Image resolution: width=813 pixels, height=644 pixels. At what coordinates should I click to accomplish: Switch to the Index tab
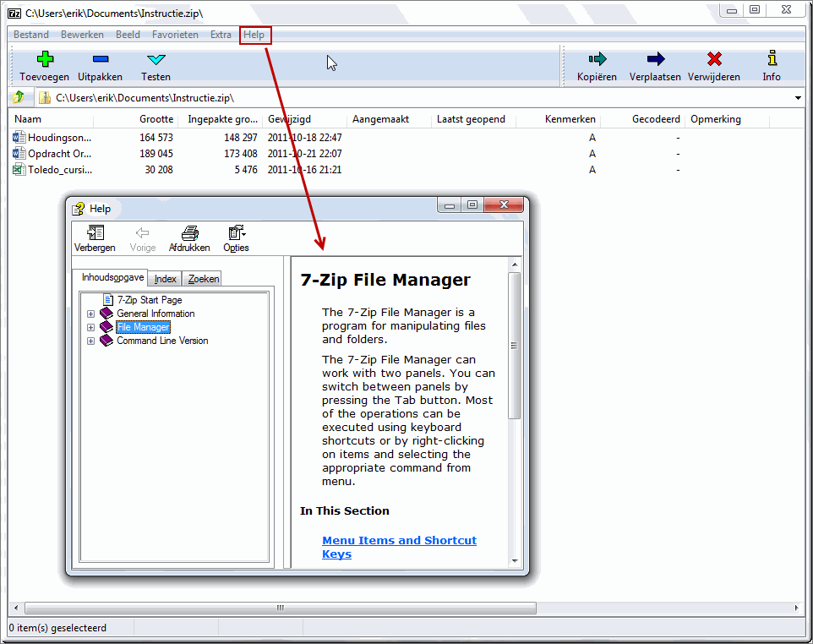tap(166, 279)
